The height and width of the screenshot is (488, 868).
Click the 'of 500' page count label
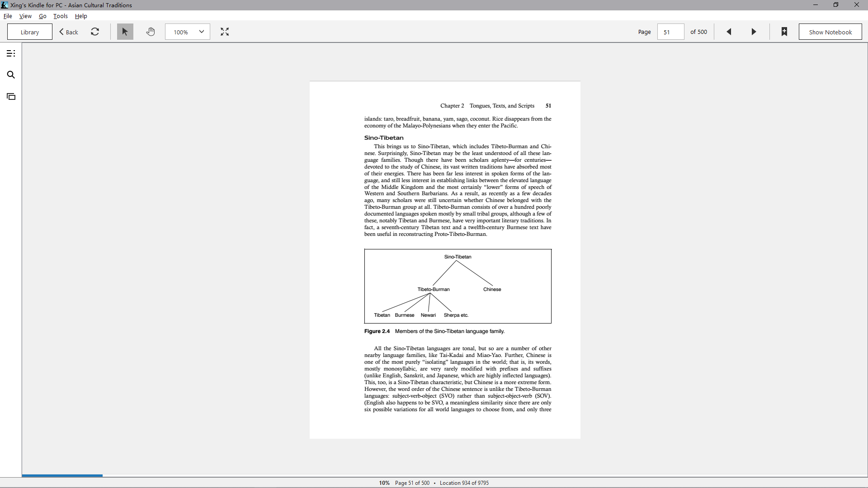pos(698,32)
